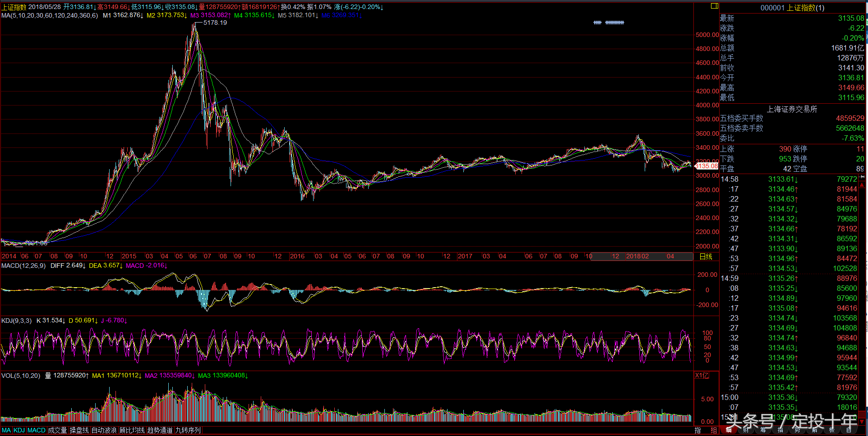The image size is (868, 436).
Task: Click the KDJ(9,3,3) parameters label
Action: point(17,321)
